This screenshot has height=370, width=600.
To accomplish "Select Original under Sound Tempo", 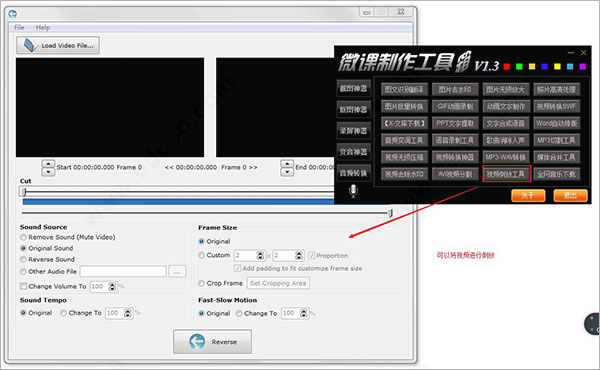I will click(x=23, y=313).
